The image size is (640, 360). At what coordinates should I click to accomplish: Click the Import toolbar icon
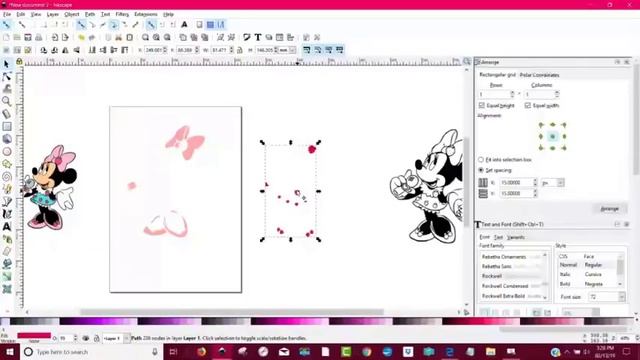55,38
